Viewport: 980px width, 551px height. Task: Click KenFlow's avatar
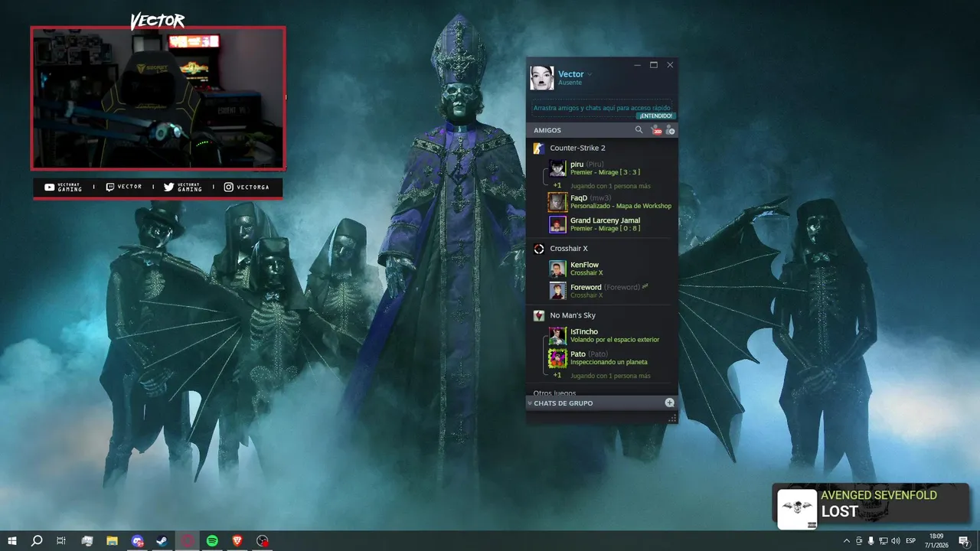tap(557, 269)
